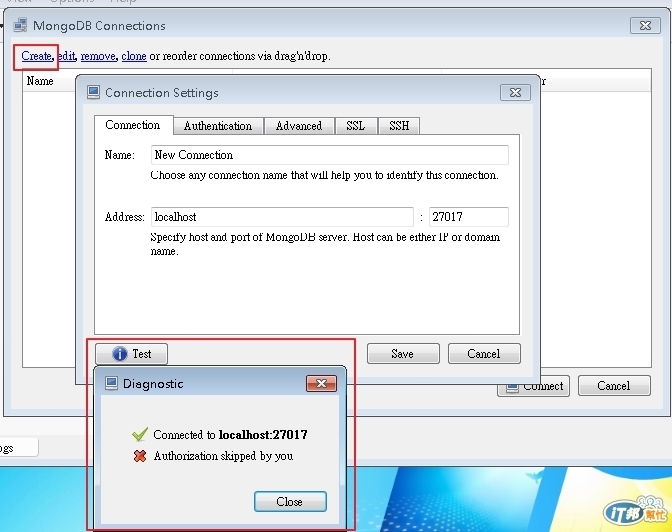The height and width of the screenshot is (532, 672).
Task: Close the MongoDB Connections window
Action: pos(645,26)
